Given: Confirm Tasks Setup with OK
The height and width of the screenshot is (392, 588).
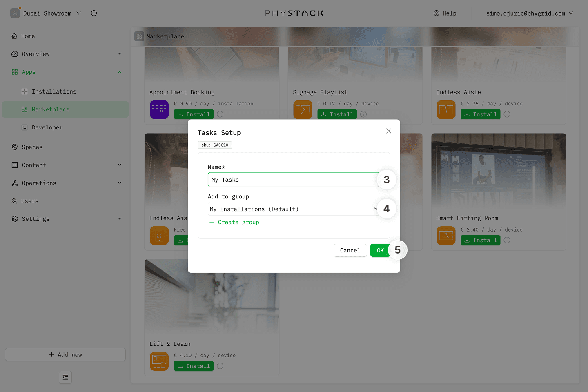Looking at the screenshot, I should 380,250.
